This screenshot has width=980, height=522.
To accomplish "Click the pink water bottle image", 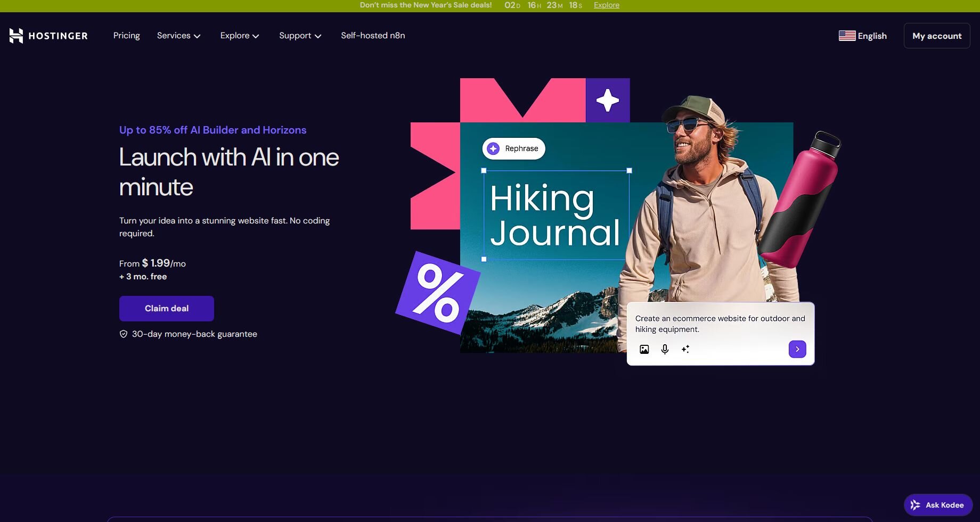I will coord(800,200).
